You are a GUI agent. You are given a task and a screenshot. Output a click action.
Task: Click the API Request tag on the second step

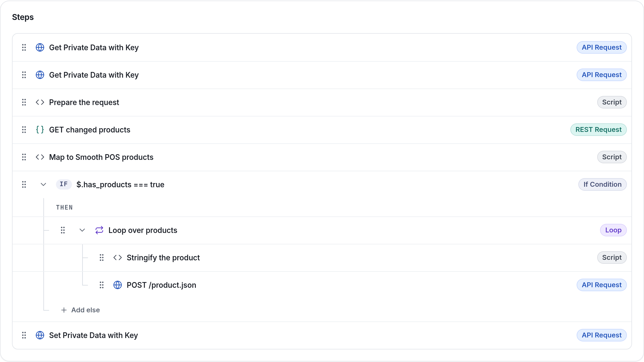pos(601,75)
